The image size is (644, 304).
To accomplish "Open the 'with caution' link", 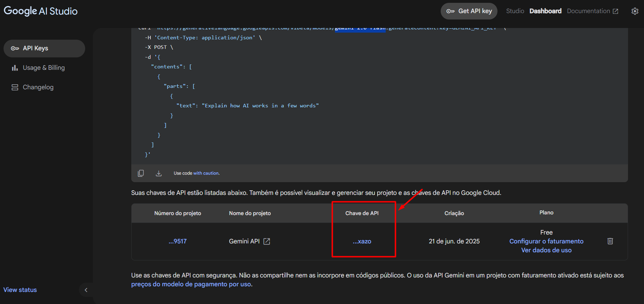I will point(206,173).
